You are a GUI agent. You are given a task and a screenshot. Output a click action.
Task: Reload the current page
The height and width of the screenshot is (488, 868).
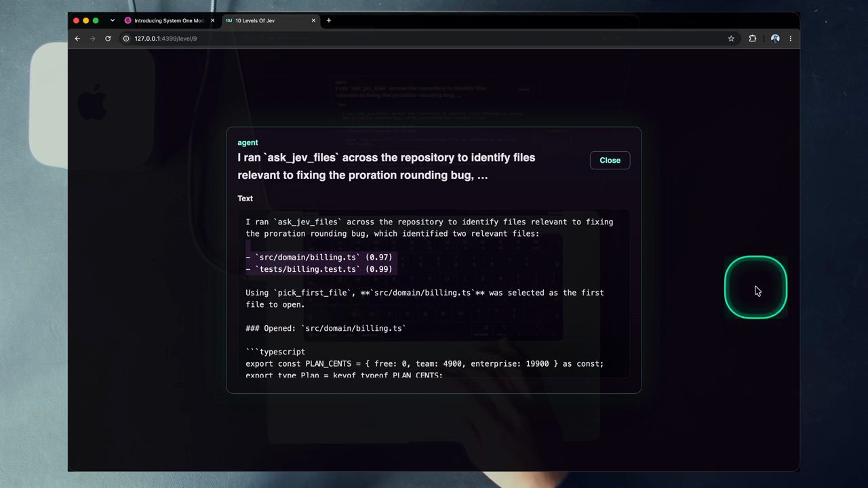point(108,39)
